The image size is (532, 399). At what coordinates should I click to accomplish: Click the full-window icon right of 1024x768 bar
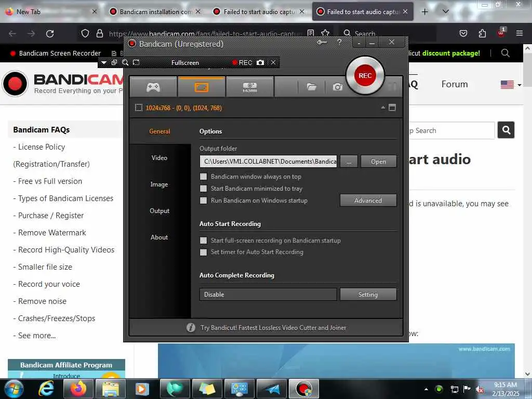392,108
